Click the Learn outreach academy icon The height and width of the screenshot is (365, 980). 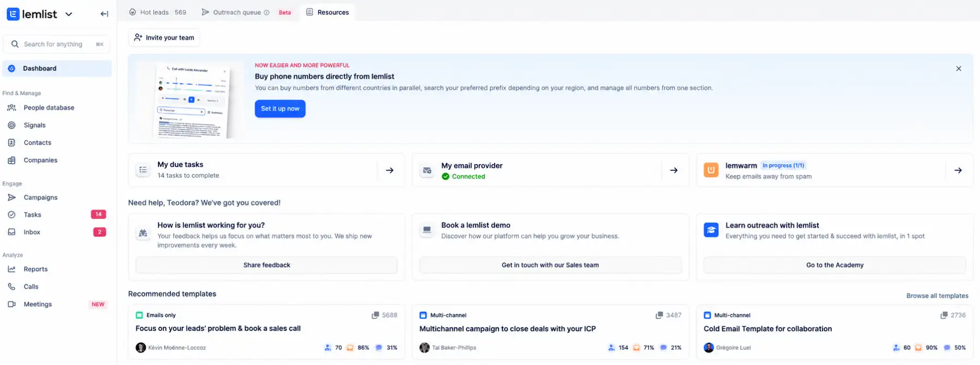pyautogui.click(x=711, y=230)
